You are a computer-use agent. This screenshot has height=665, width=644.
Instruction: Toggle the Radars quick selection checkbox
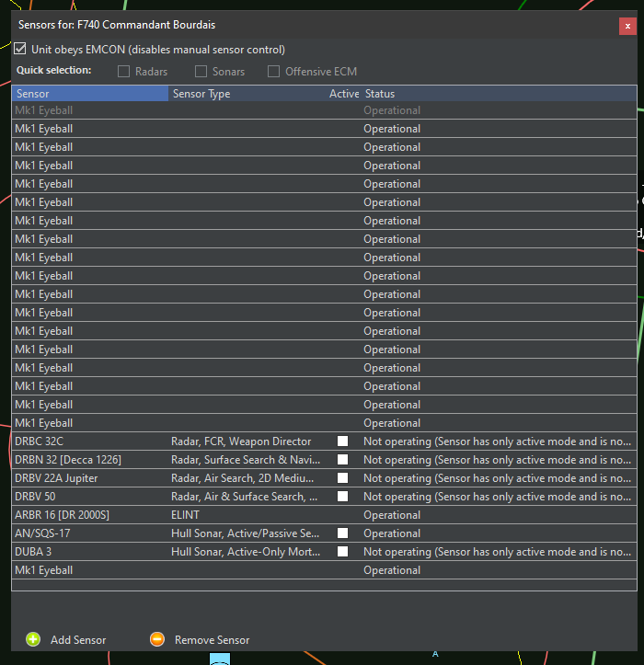point(123,71)
